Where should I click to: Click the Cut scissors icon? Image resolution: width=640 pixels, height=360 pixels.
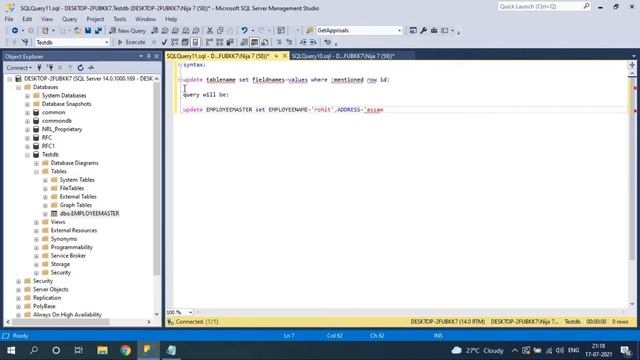[x=210, y=31]
